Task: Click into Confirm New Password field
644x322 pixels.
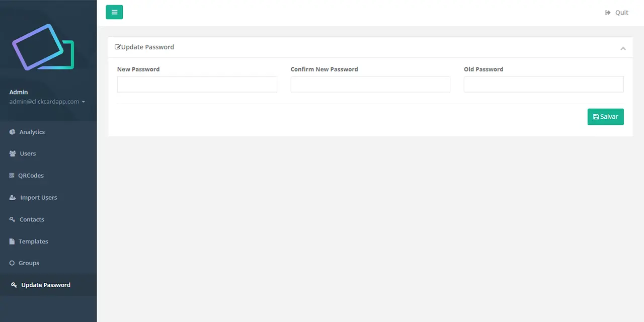Action: point(370,85)
